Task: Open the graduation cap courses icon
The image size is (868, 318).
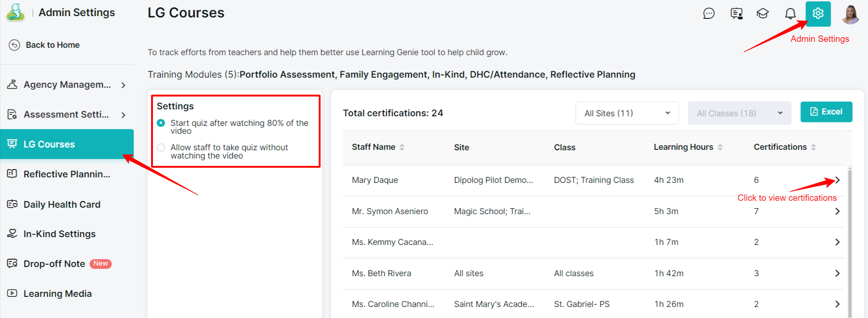Action: 763,14
